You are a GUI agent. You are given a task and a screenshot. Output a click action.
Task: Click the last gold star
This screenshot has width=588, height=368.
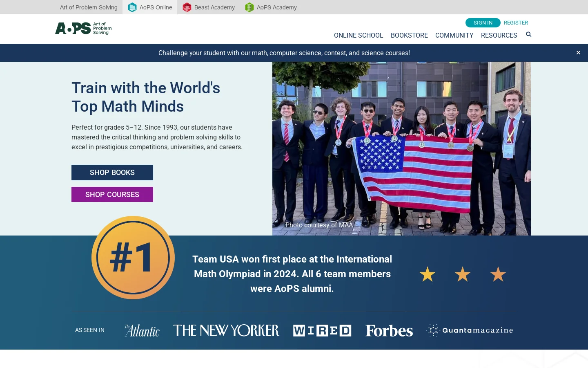pos(498,274)
